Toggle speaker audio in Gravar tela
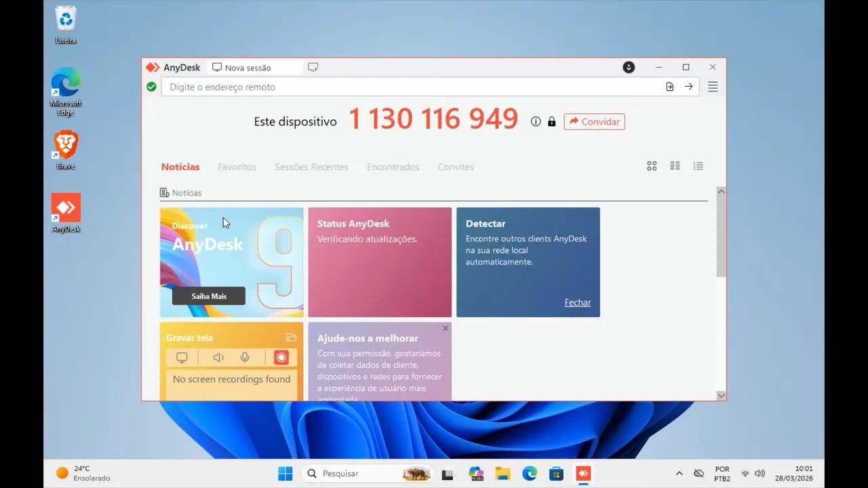The width and height of the screenshot is (868, 488). point(218,358)
